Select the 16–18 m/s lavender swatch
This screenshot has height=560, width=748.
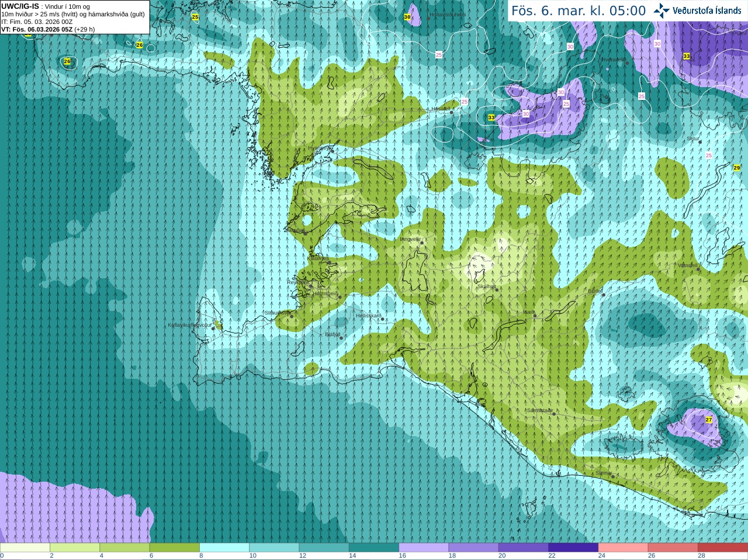[x=424, y=548]
